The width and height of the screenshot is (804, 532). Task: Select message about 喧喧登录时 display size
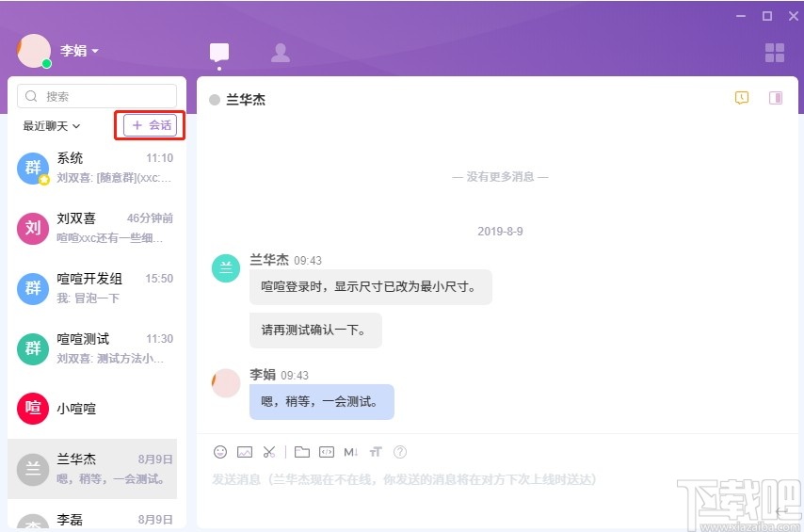(x=371, y=287)
